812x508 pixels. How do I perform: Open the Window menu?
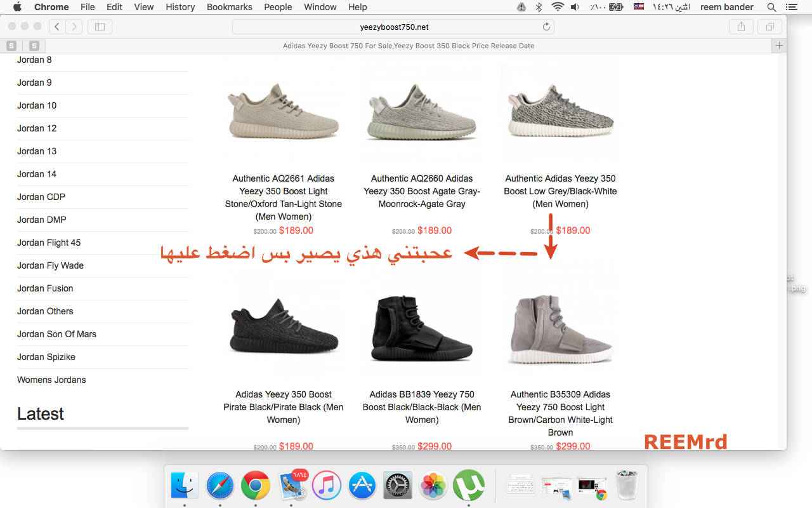point(320,7)
